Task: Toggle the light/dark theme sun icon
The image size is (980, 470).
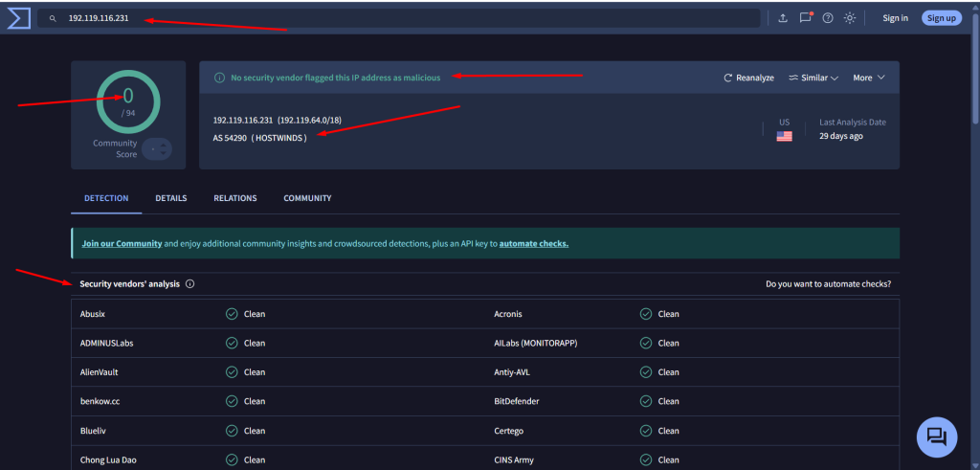Action: (x=850, y=18)
